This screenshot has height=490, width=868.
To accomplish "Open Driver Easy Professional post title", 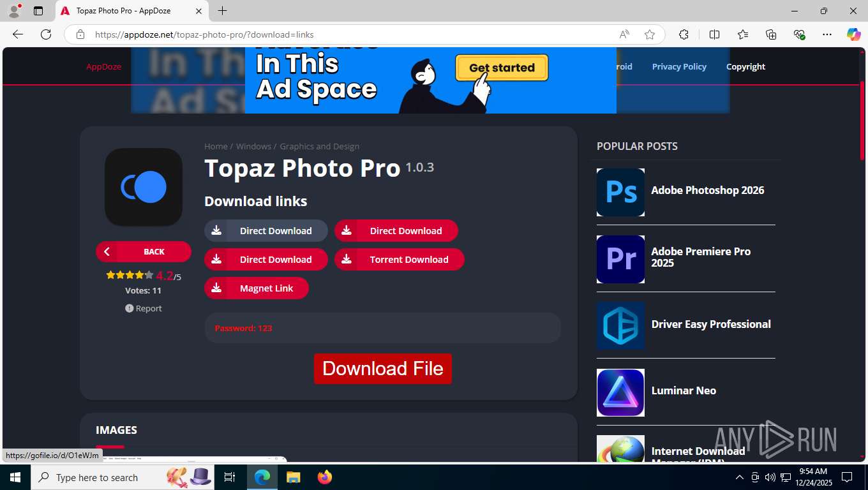I will coord(711,324).
